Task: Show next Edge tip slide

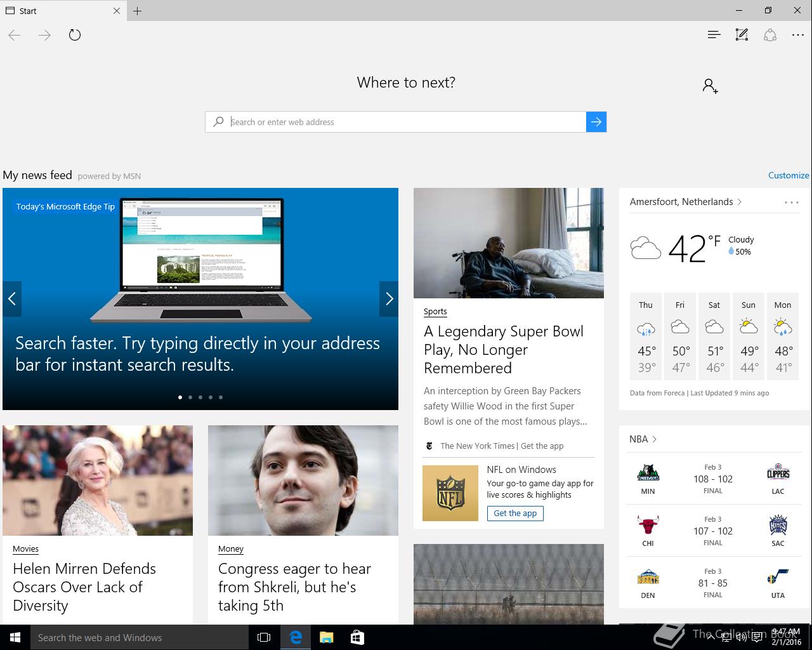Action: click(x=389, y=298)
